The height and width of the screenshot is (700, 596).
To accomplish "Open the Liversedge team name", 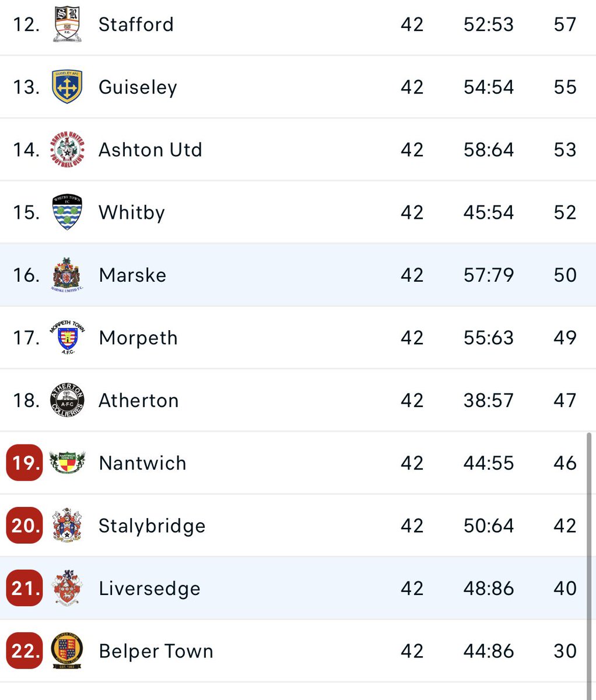I will [150, 589].
